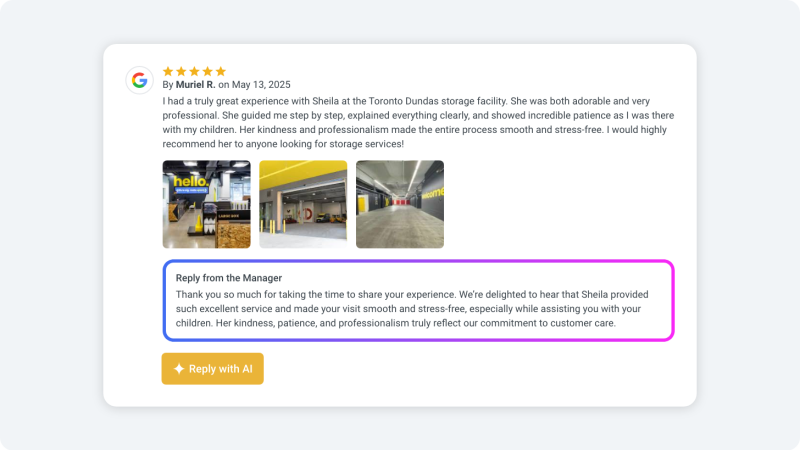Click the sparkle icon on the AI button
The width and height of the screenshot is (800, 450).
click(x=179, y=369)
